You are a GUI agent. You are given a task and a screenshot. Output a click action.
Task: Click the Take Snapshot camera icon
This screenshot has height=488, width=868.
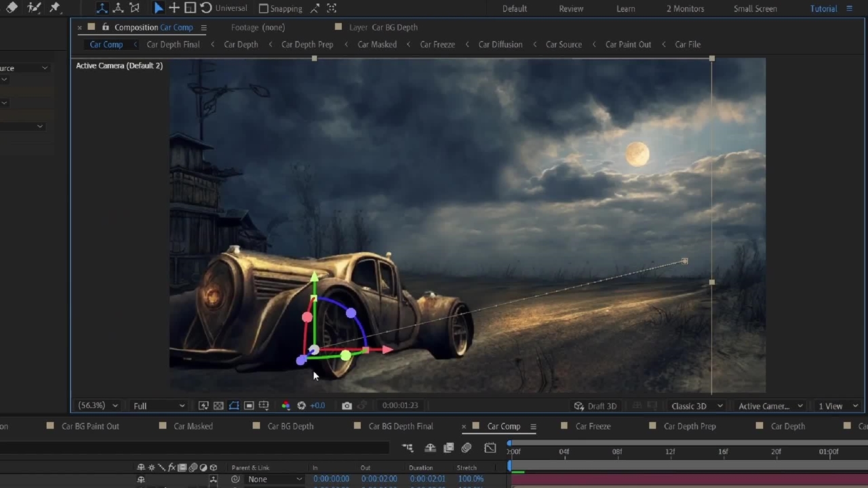point(347,405)
